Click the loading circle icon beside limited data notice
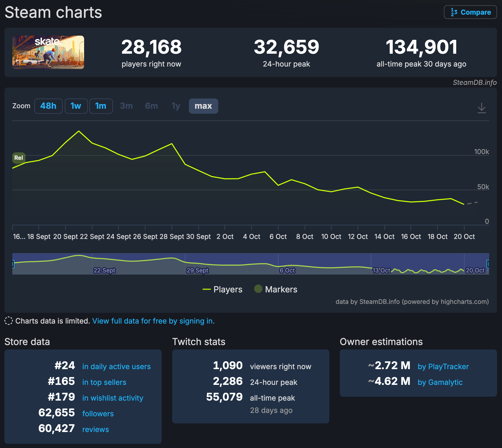 point(9,321)
